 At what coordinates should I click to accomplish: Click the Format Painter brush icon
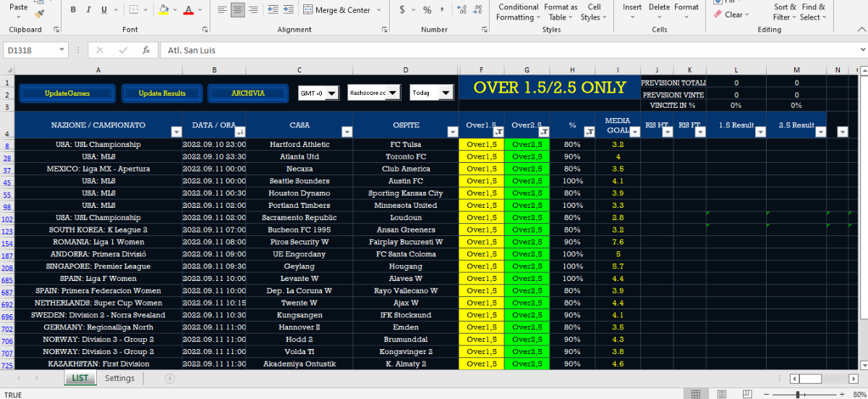(40, 13)
